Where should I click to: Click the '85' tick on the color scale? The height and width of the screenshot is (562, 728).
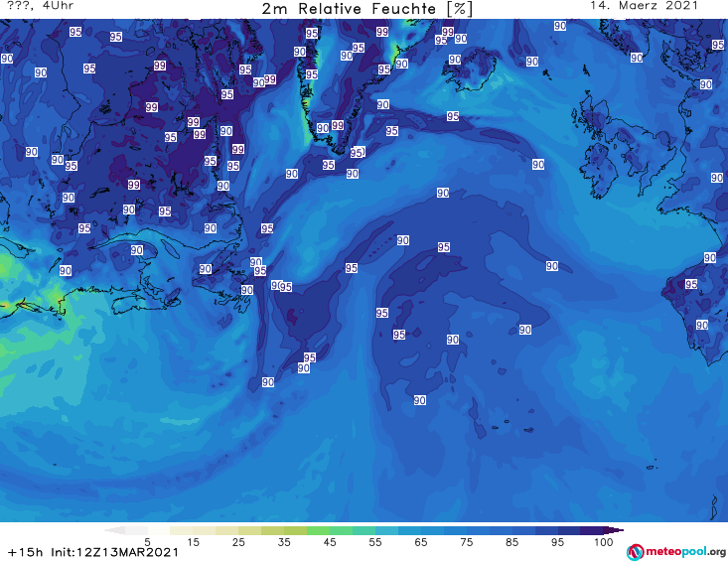[x=511, y=542]
